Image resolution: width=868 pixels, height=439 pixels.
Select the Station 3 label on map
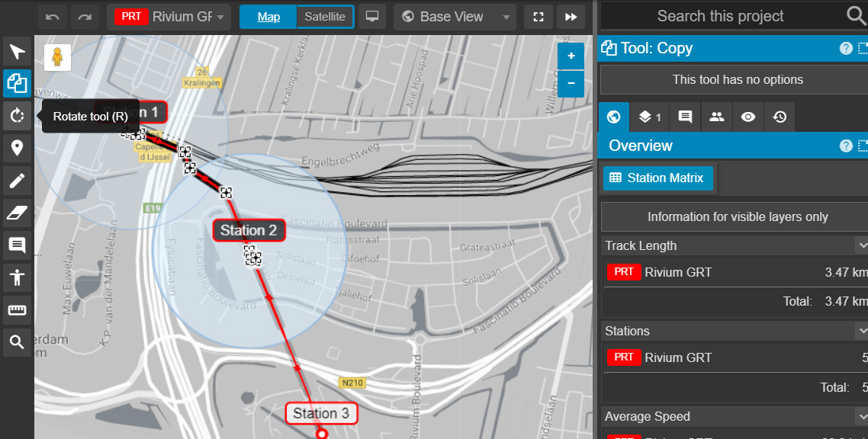point(321,414)
